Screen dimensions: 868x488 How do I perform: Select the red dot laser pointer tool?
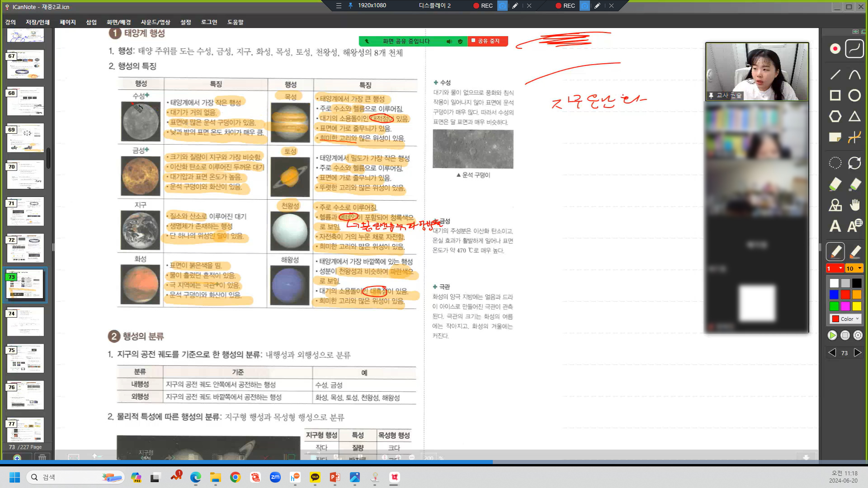[835, 49]
